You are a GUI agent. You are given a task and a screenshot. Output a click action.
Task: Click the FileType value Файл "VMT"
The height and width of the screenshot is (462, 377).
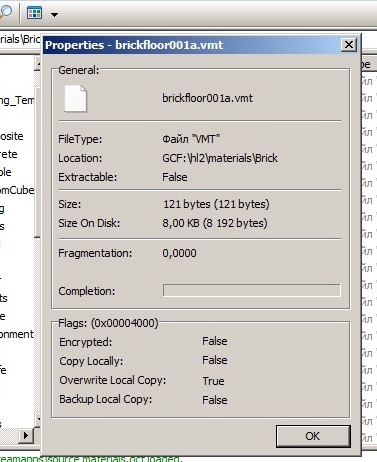[x=191, y=139]
